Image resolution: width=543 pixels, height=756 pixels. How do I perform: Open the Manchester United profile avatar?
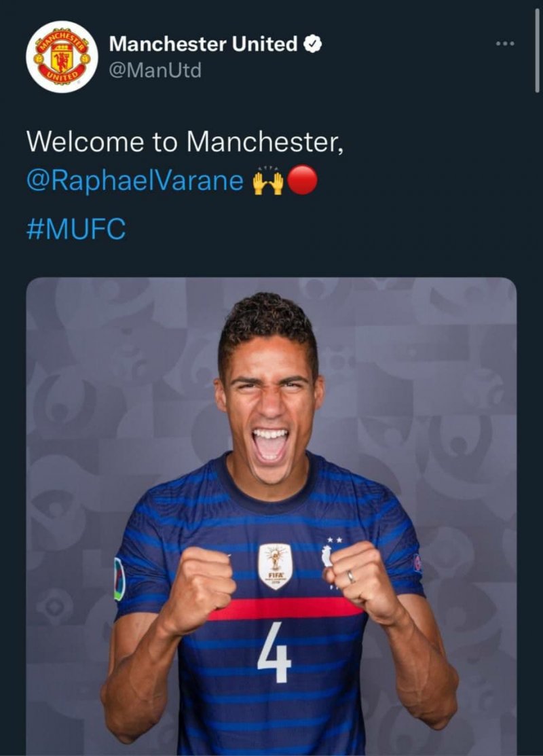coord(62,56)
